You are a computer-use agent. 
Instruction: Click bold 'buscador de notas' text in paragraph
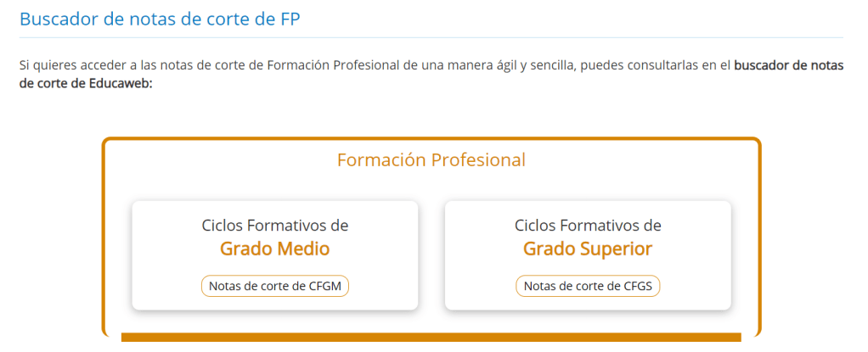point(789,64)
